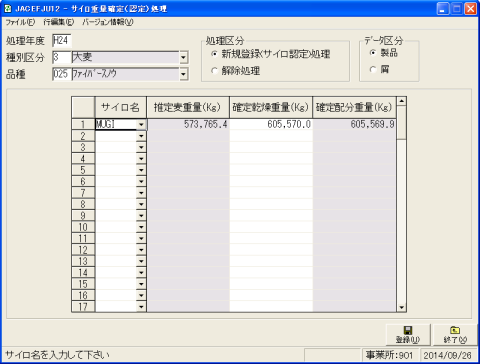Click the cell with value 573,765.4
Screen dimensions: 480x364
click(188, 125)
